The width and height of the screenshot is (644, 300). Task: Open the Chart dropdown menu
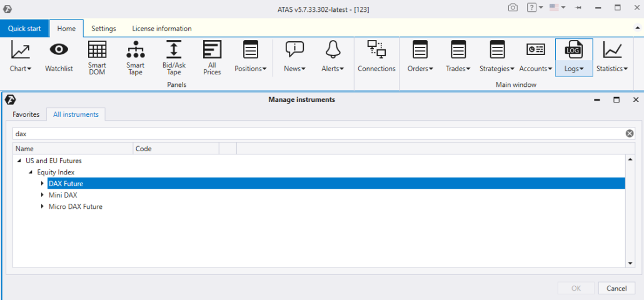tap(21, 57)
